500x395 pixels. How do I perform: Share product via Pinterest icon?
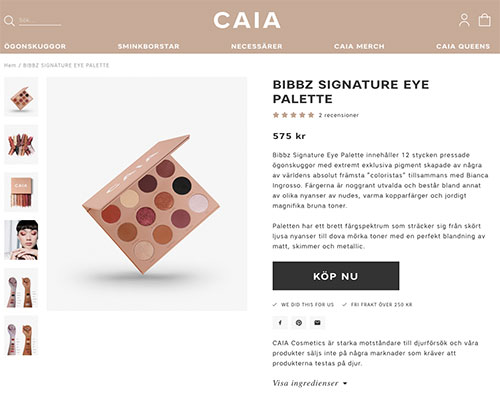point(299,323)
